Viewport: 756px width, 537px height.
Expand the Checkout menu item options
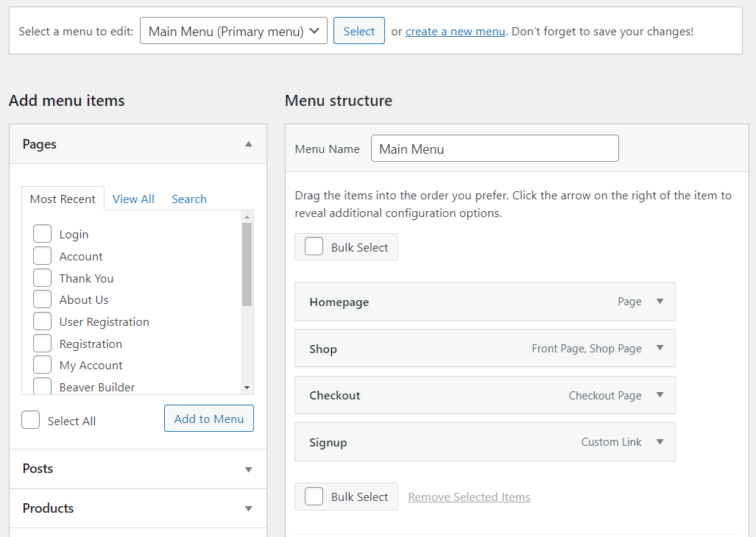pos(659,395)
